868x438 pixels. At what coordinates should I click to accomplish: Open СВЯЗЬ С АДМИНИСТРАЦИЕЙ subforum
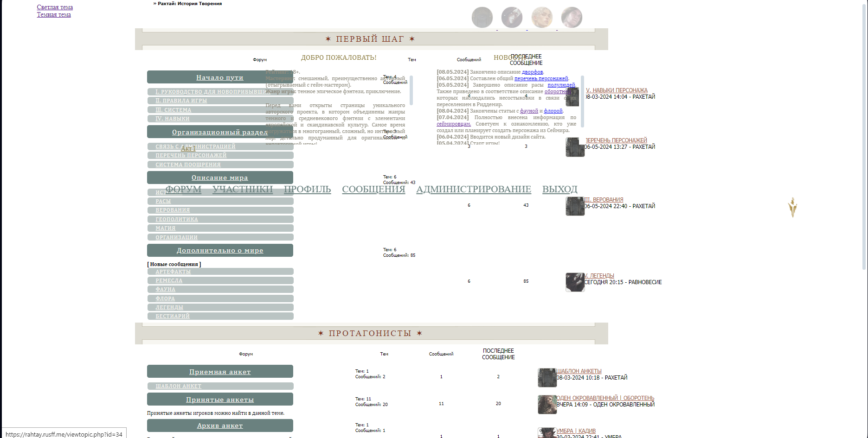[x=195, y=146]
